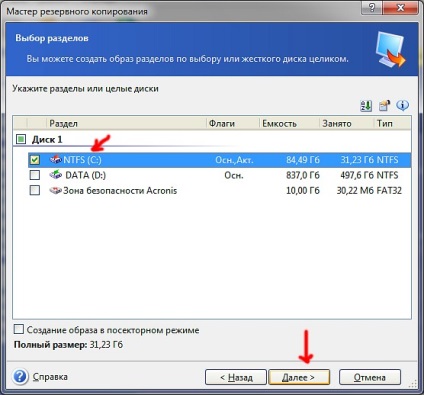Viewport: 424px width, 395px height.
Task: Click the NTFS (C:) drive icon
Action: [56, 160]
